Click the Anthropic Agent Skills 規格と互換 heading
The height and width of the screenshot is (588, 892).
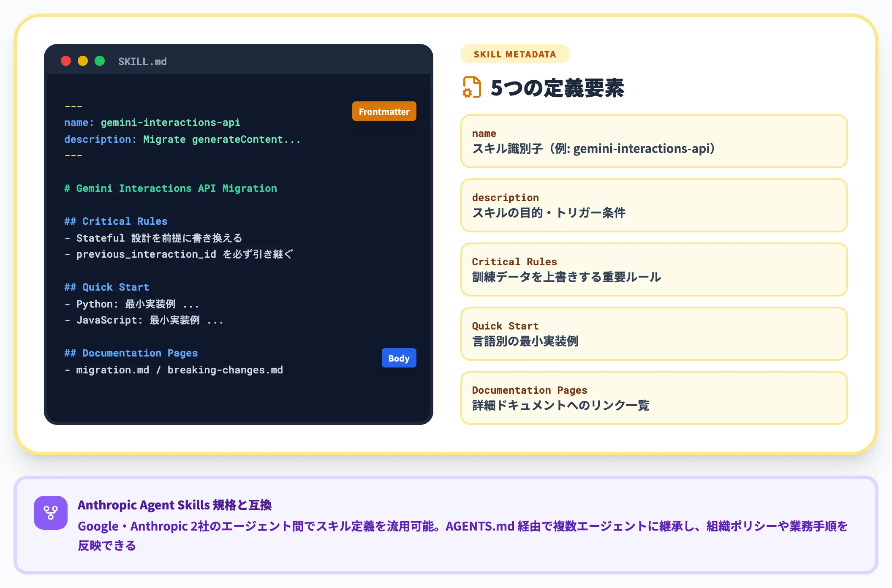point(174,505)
